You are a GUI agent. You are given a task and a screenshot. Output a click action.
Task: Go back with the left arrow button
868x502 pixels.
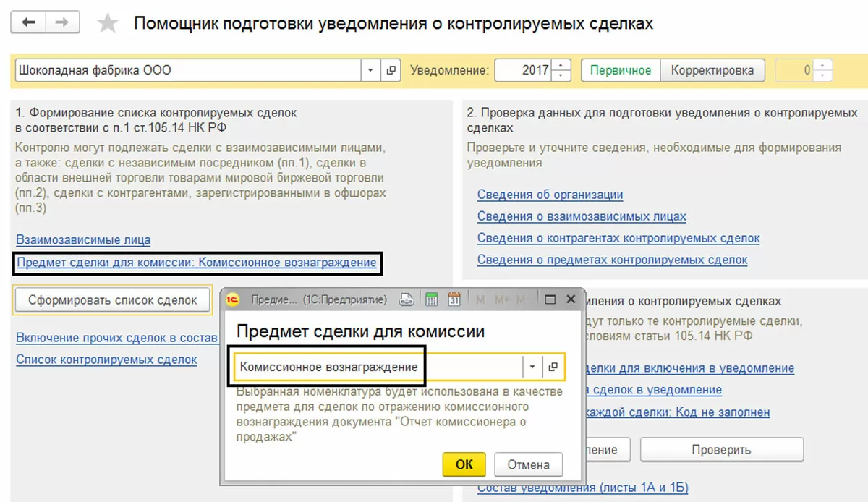[30, 22]
